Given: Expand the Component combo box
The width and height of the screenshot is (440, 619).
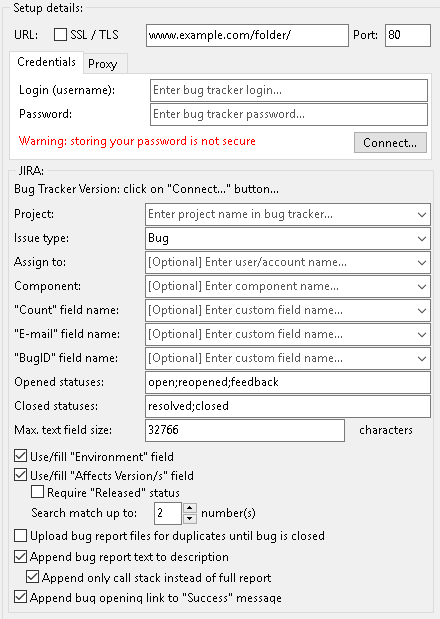Looking at the screenshot, I should click(x=421, y=287).
